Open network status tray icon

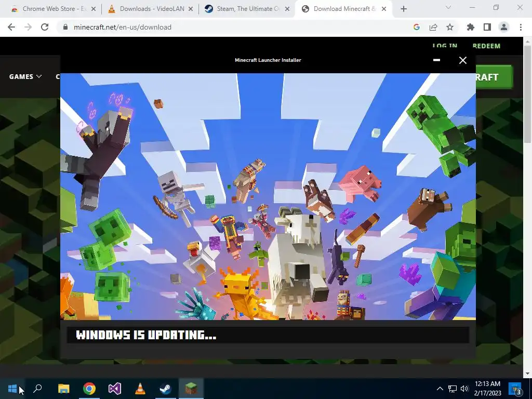(x=453, y=389)
